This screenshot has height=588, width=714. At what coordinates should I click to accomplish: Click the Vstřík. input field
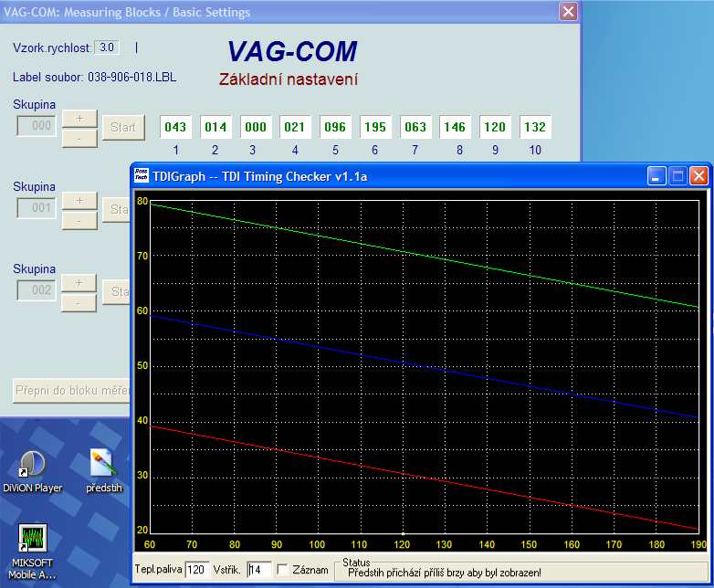click(258, 570)
